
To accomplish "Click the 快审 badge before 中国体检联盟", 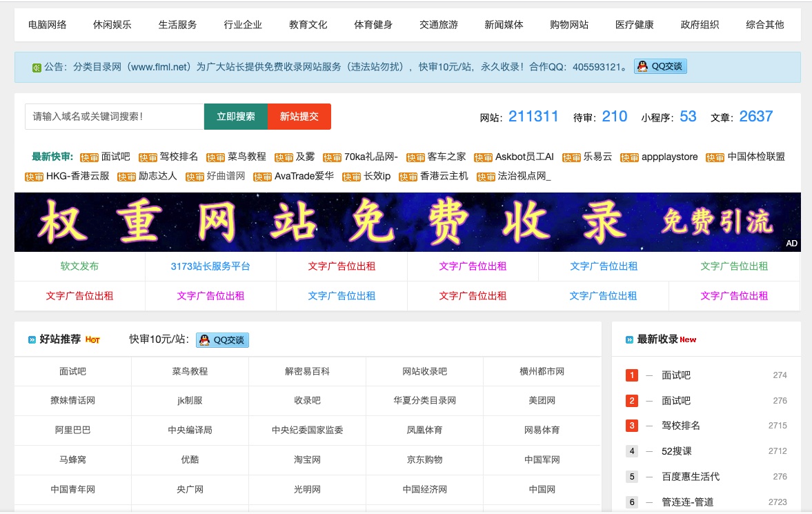I will click(715, 157).
